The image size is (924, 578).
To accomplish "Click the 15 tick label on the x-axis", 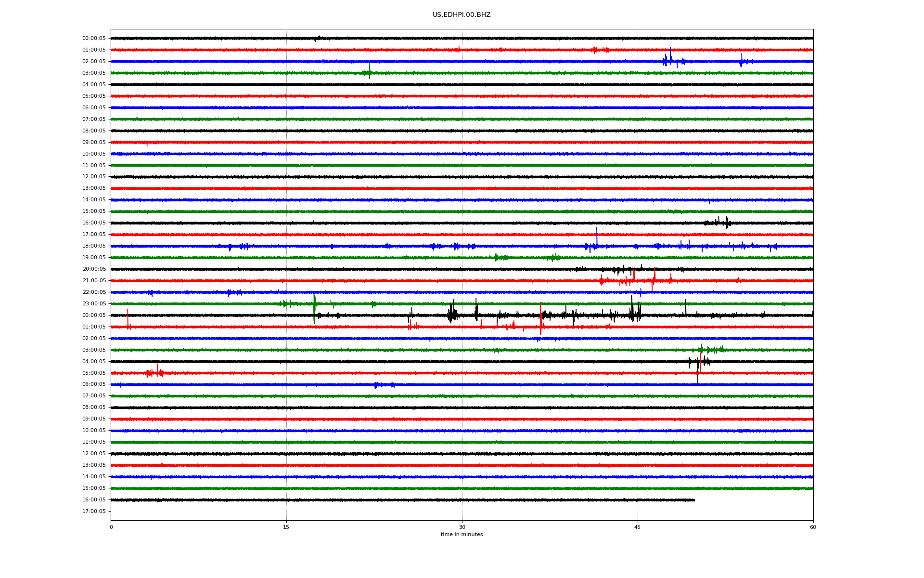I will point(286,527).
